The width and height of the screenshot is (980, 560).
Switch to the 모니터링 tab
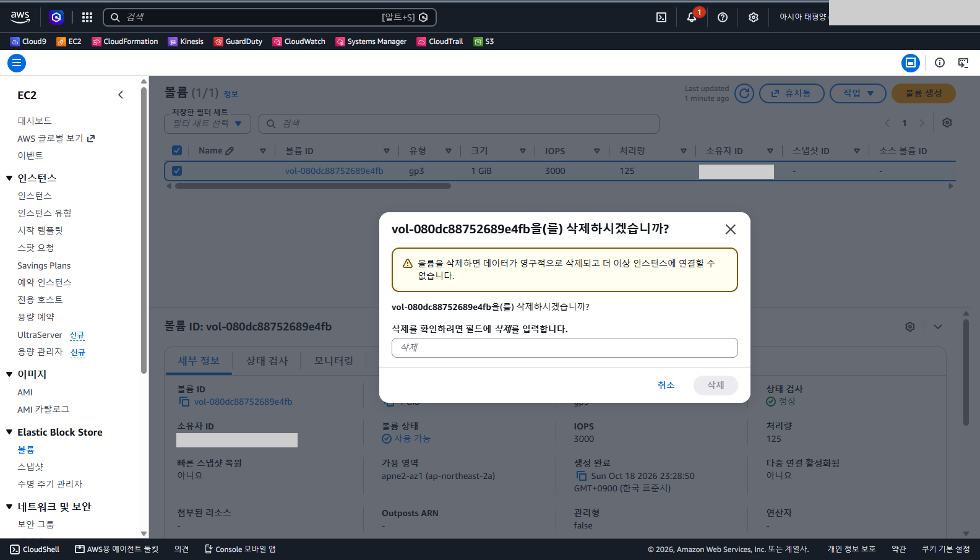[x=333, y=361]
